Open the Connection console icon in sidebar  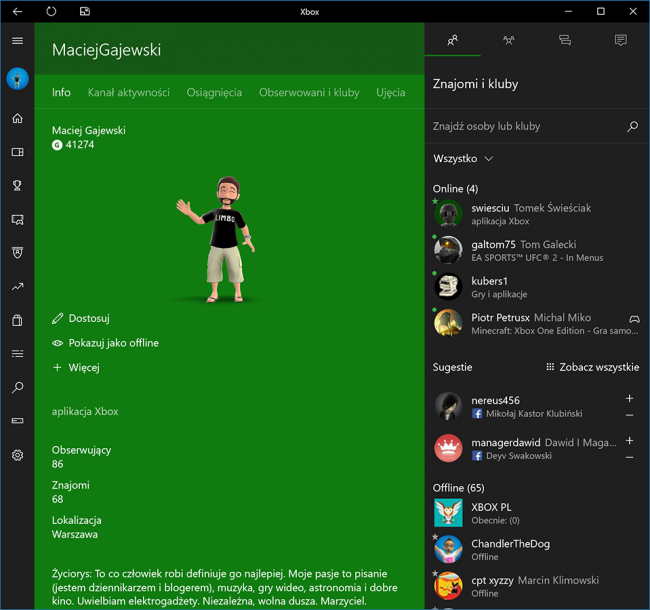pos(17,421)
